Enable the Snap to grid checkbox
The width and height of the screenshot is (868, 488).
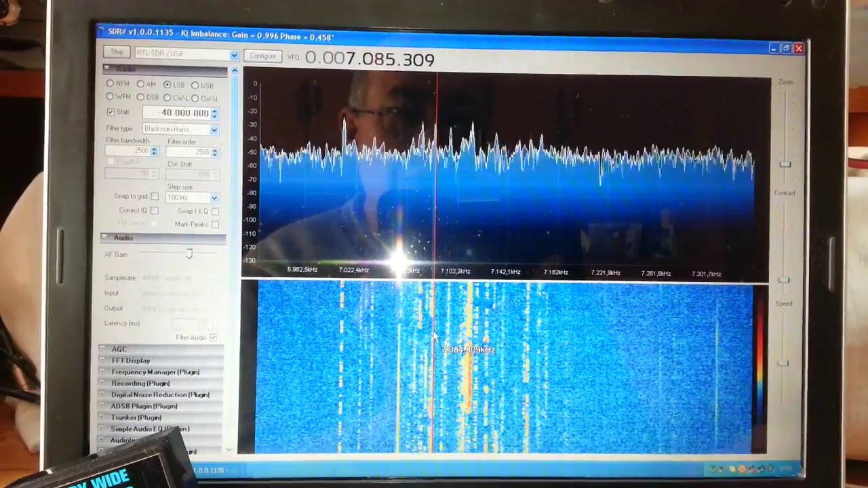coord(155,197)
